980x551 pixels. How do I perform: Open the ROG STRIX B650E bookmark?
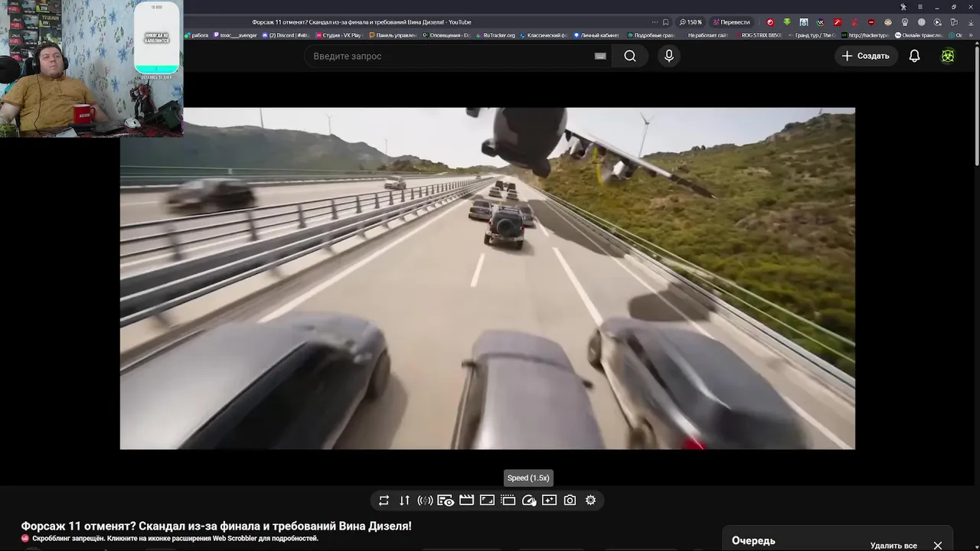coord(758,35)
